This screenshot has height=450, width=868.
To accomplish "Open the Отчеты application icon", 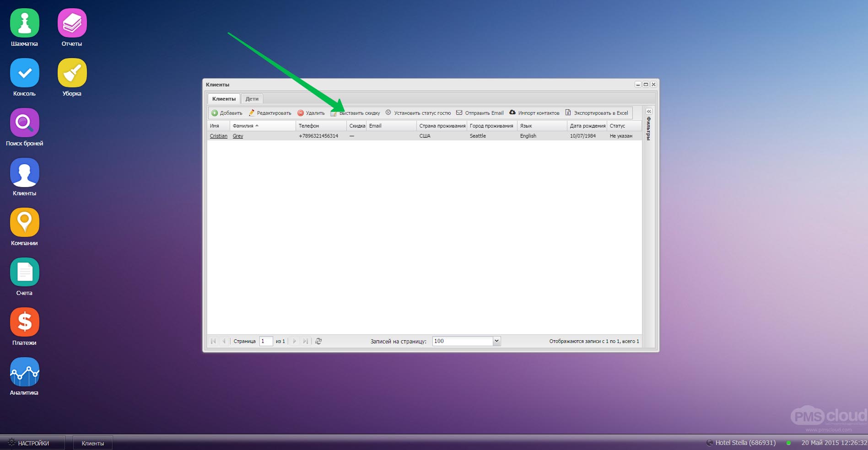I will [x=72, y=22].
